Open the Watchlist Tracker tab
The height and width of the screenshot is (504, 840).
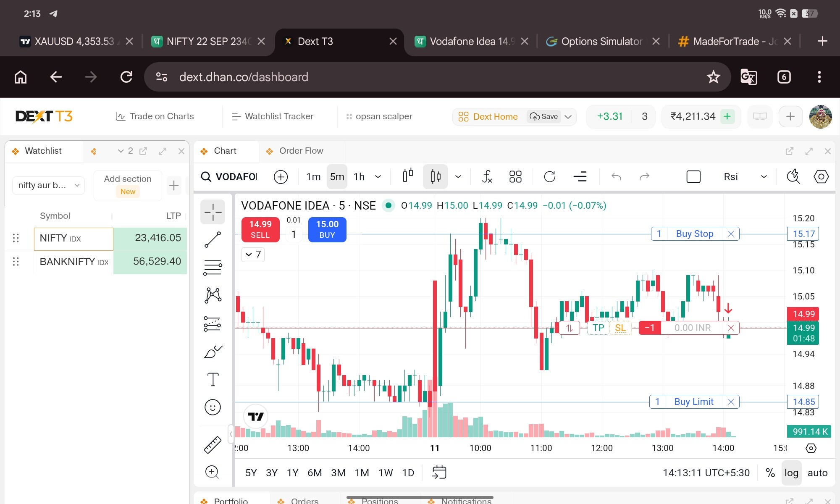coord(273,116)
